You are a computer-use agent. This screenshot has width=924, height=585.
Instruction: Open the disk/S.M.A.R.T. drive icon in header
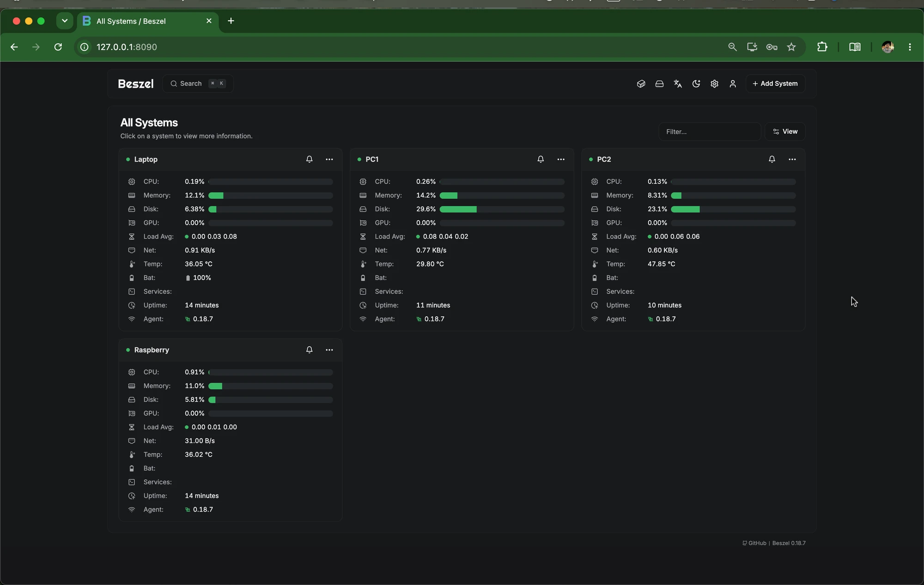pos(659,84)
